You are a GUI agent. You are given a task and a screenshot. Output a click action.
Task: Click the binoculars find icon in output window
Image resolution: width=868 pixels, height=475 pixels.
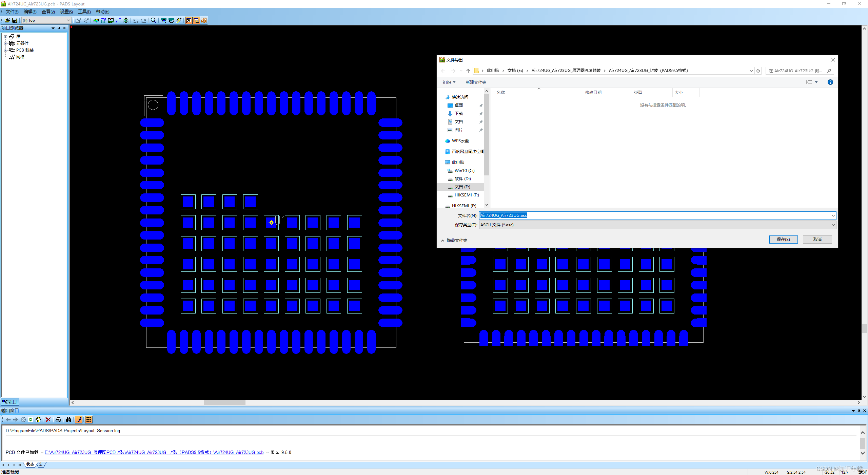68,420
